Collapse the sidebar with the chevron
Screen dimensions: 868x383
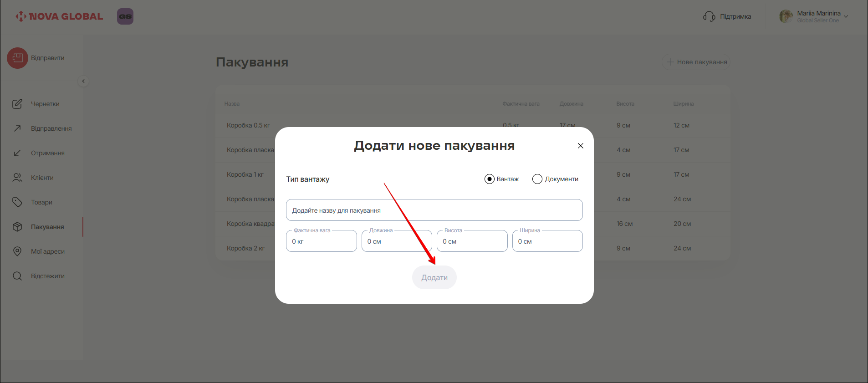[x=83, y=81]
